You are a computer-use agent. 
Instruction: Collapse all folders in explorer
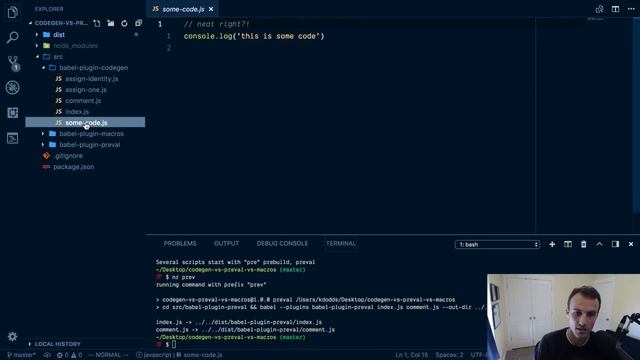[x=138, y=23]
